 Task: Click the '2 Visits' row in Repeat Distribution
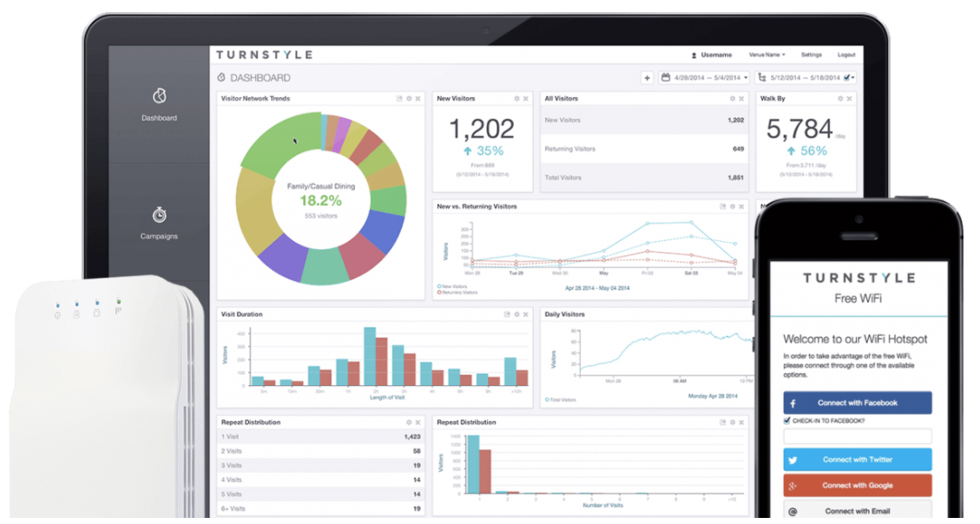tap(320, 451)
